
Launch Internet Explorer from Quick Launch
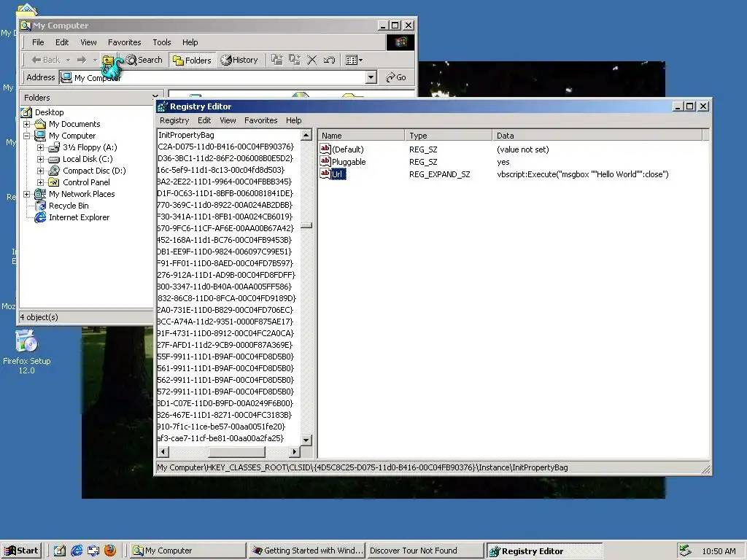77,551
